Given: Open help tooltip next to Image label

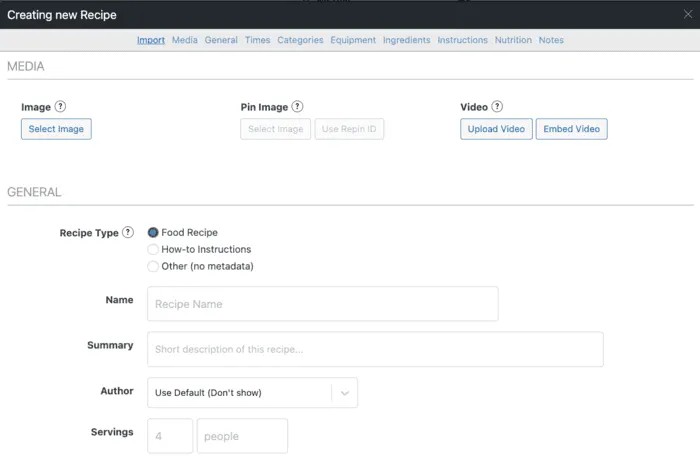Looking at the screenshot, I should click(x=60, y=107).
